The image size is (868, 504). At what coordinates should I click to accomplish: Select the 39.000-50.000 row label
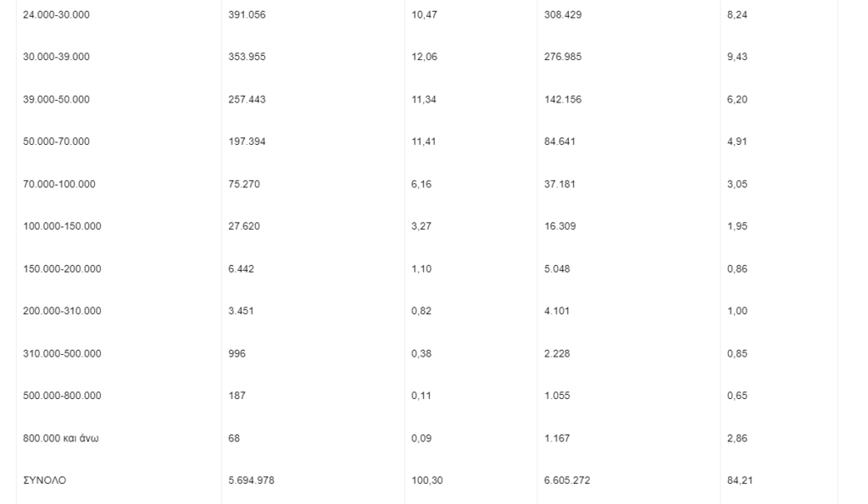(56, 100)
